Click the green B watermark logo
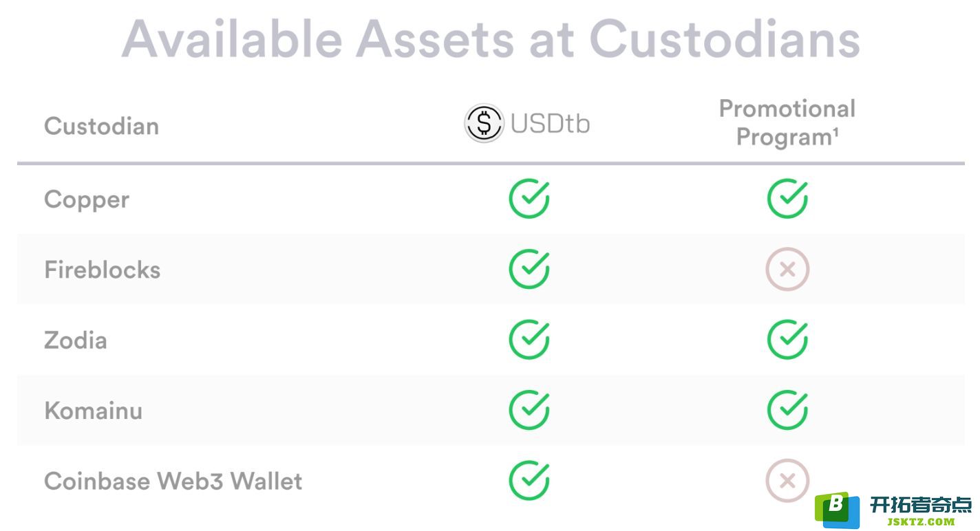The width and height of the screenshot is (980, 531). pos(837,510)
